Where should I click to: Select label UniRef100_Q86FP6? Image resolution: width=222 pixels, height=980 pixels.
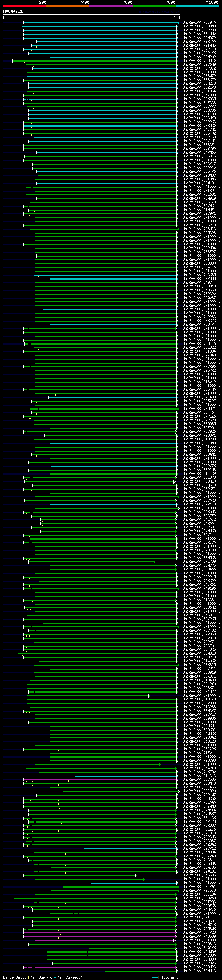coord(199,172)
